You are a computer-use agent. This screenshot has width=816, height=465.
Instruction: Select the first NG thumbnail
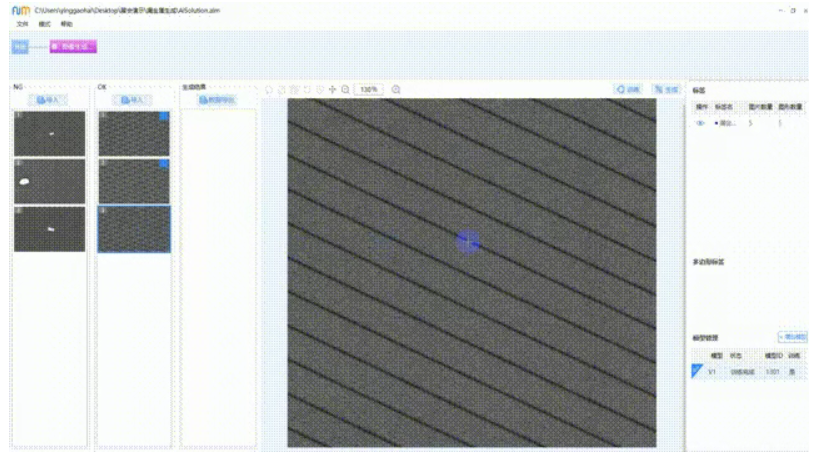coord(49,134)
